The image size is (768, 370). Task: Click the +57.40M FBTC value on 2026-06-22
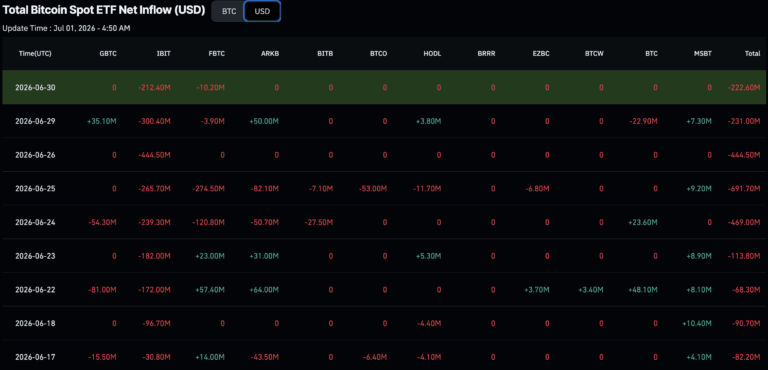[x=210, y=290]
